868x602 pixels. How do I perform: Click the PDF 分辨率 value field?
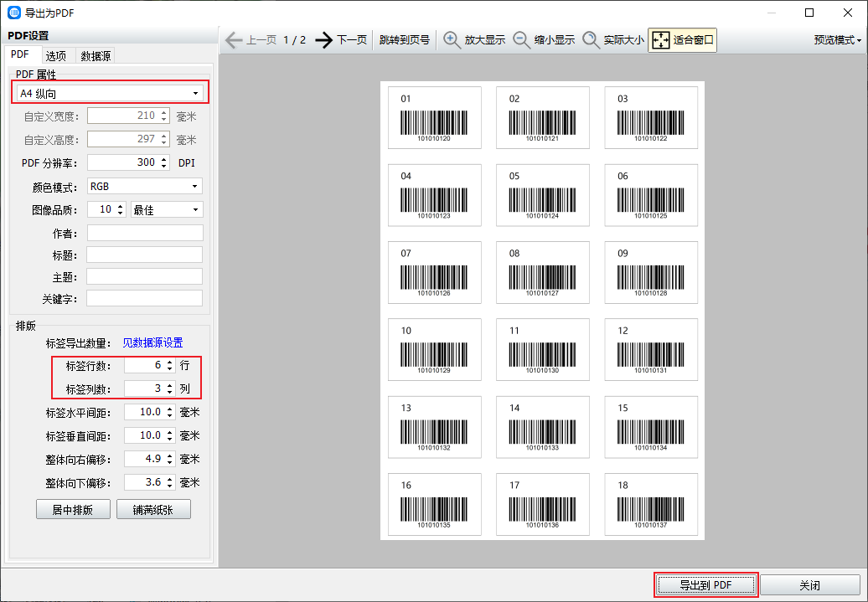tap(123, 162)
